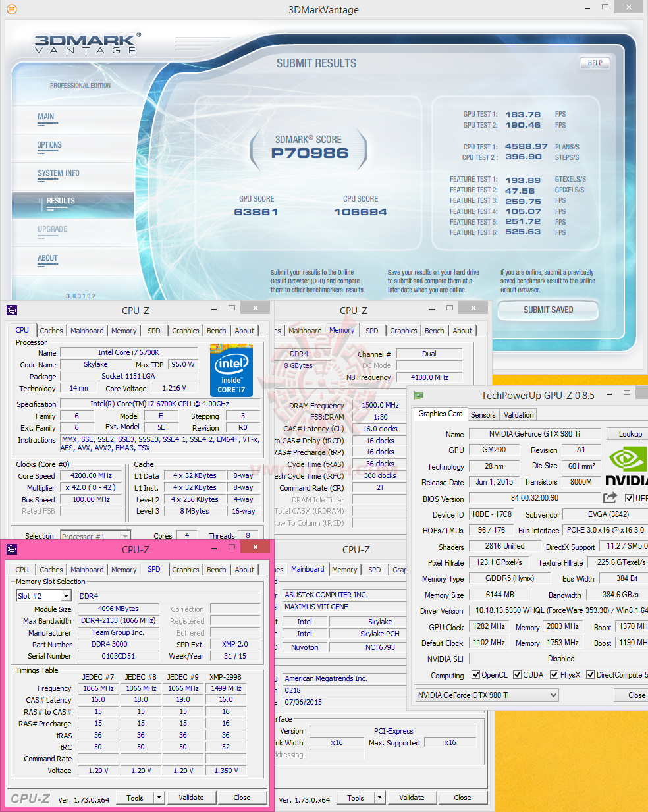Click the app icon of CPU-Z SPD window
Image resolution: width=648 pixels, height=812 pixels.
click(12, 549)
